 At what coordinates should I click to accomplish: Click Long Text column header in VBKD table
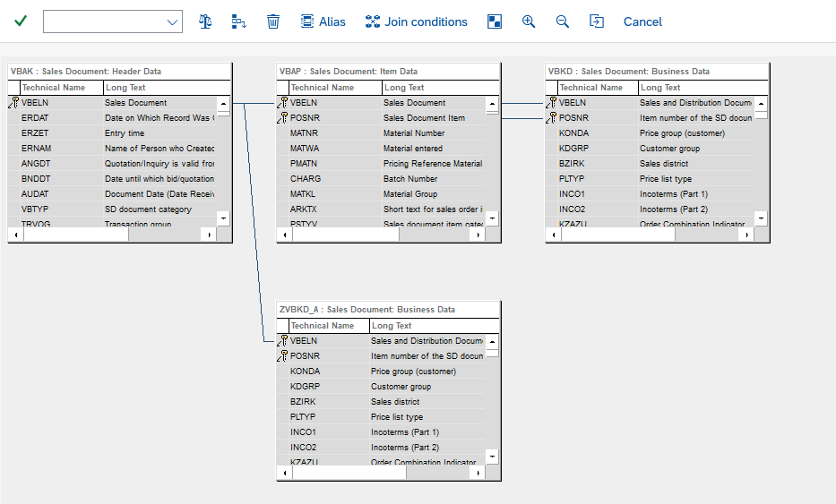coord(703,88)
